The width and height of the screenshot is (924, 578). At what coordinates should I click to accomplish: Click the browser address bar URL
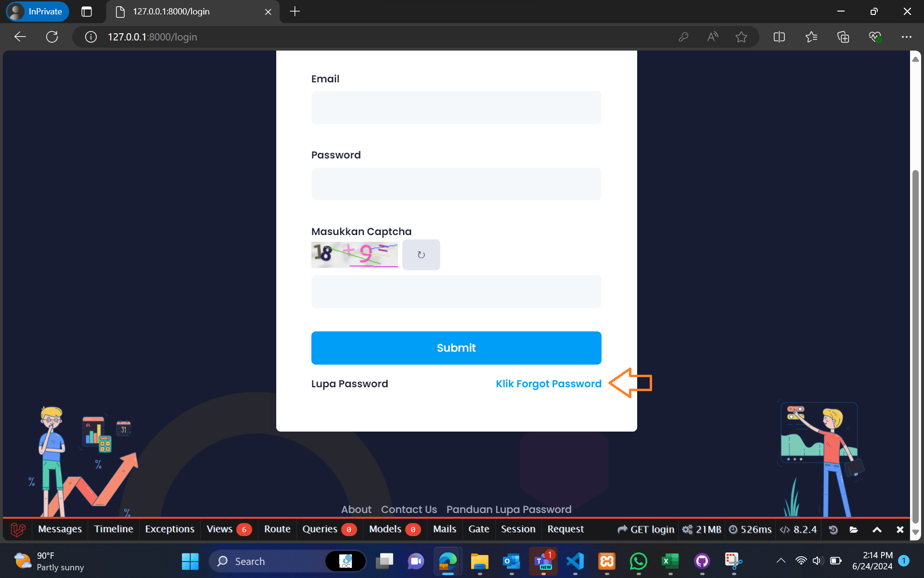153,37
